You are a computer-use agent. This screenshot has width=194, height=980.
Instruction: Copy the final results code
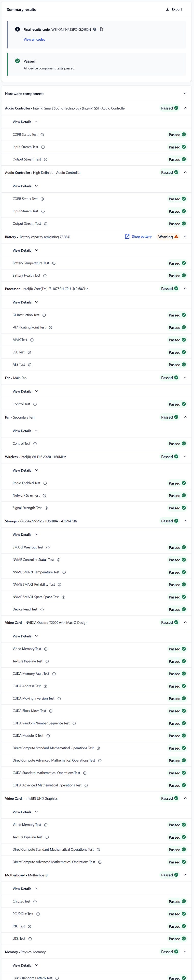click(101, 29)
